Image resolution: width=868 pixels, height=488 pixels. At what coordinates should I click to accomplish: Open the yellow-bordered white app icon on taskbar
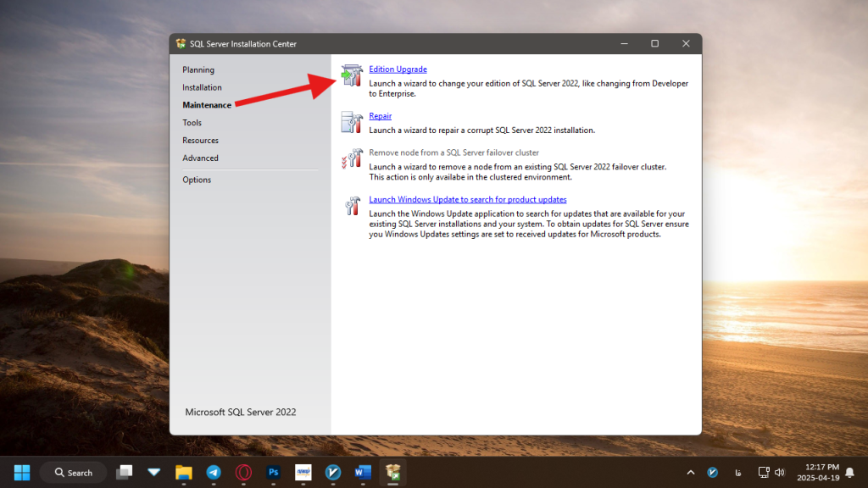tap(303, 473)
